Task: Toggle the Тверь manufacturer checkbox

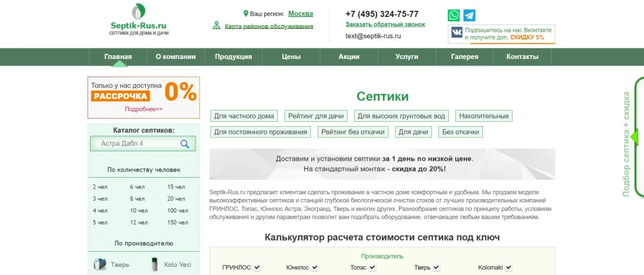Action: (436, 267)
